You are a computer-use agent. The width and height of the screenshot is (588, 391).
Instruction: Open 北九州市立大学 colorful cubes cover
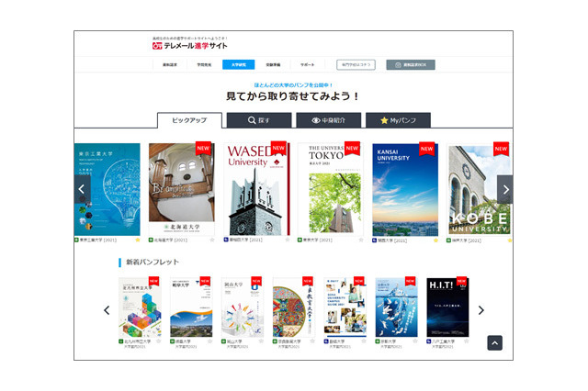(140, 307)
